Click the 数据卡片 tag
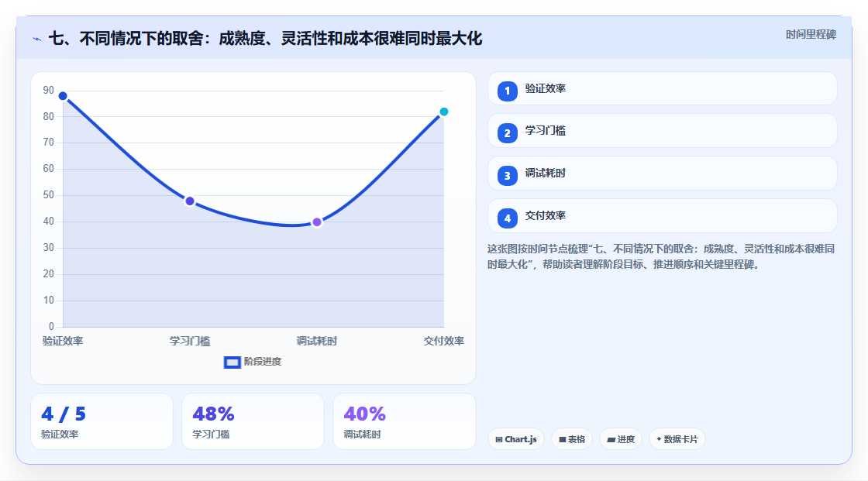The height and width of the screenshot is (481, 868). point(677,439)
